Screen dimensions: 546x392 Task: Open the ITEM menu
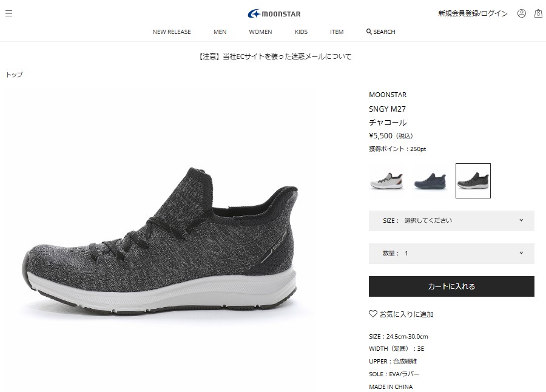coord(337,32)
